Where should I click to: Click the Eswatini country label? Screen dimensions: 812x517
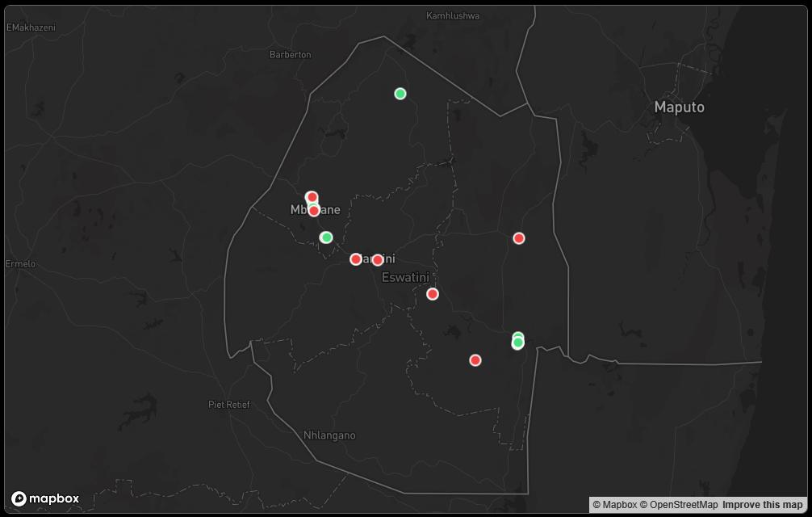[405, 277]
